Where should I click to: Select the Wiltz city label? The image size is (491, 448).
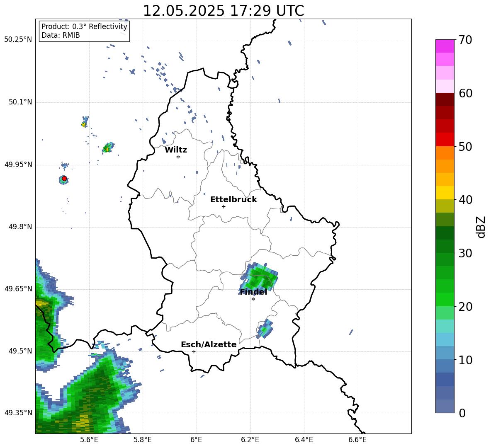pyautogui.click(x=176, y=150)
